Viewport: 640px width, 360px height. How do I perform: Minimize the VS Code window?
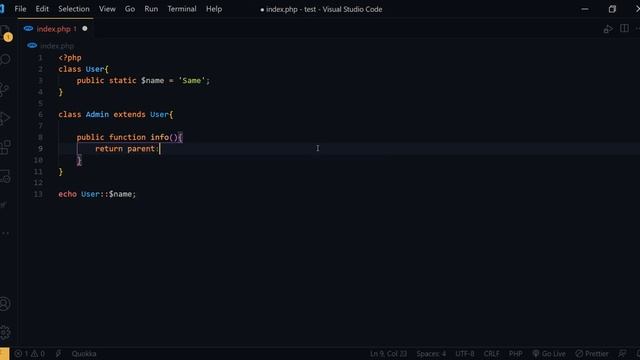585,9
